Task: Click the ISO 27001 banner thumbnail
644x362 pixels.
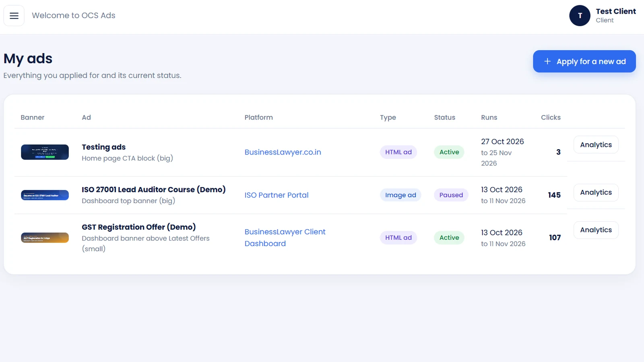Action: click(x=45, y=195)
